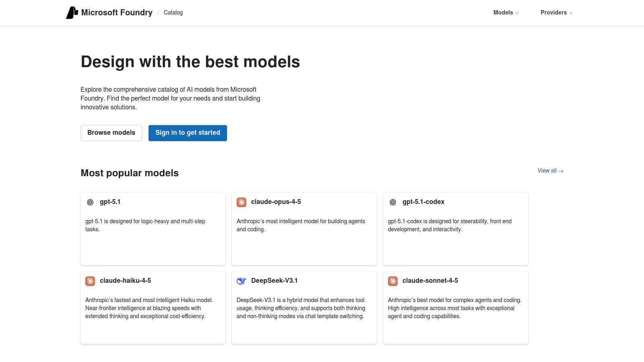The image size is (644, 362).
Task: Click the Most popular models heading
Action: pyautogui.click(x=130, y=173)
